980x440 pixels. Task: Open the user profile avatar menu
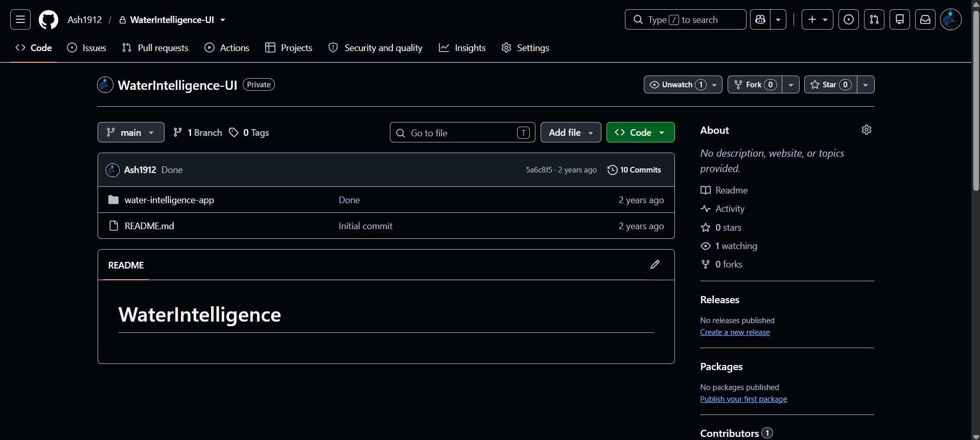951,20
